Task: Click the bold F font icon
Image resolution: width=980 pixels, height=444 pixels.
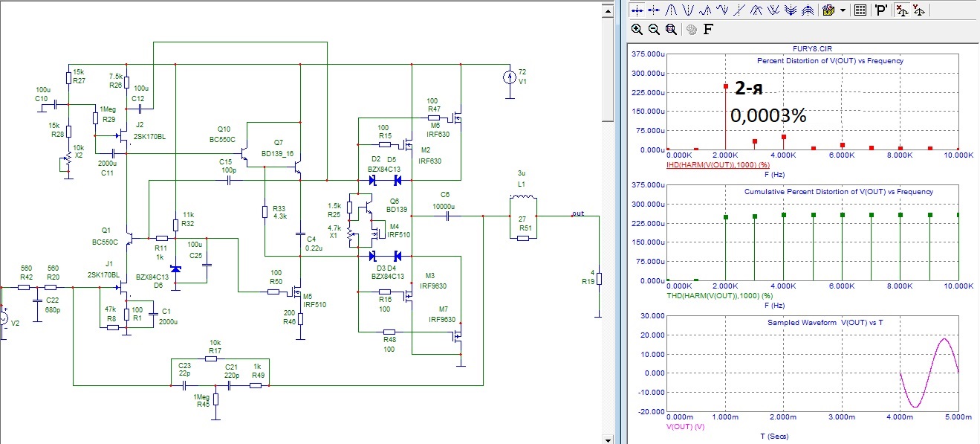Action: (707, 30)
